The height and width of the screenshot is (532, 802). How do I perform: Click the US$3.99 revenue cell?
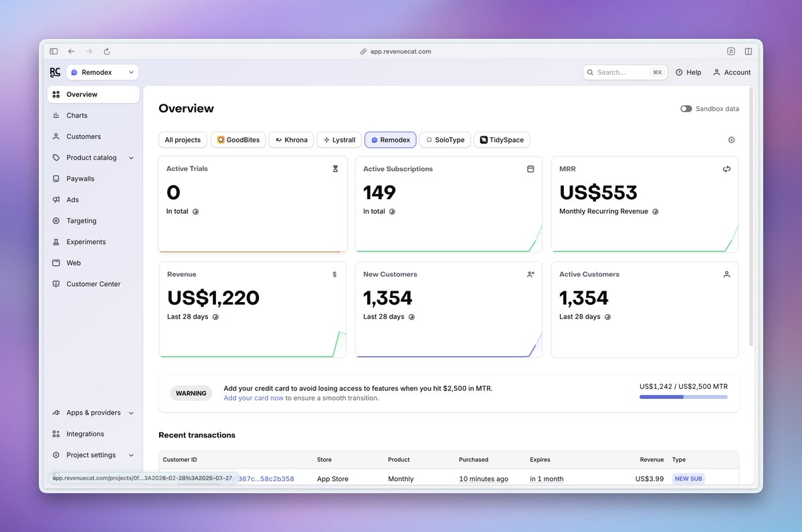pos(649,479)
